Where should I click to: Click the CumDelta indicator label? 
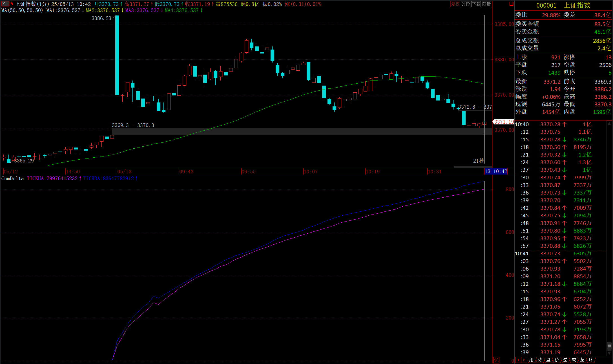(13, 178)
